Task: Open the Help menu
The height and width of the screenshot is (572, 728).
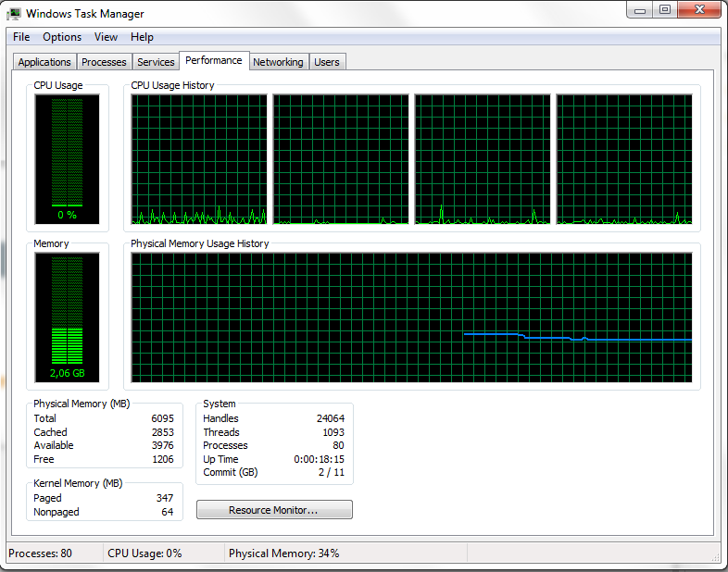Action: (x=142, y=37)
